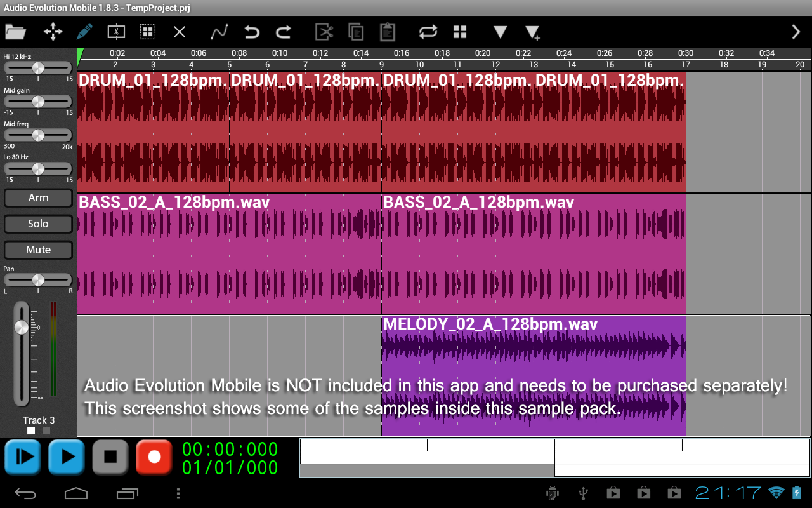Open project with the folder icon
This screenshot has width=812, height=508.
coord(16,32)
